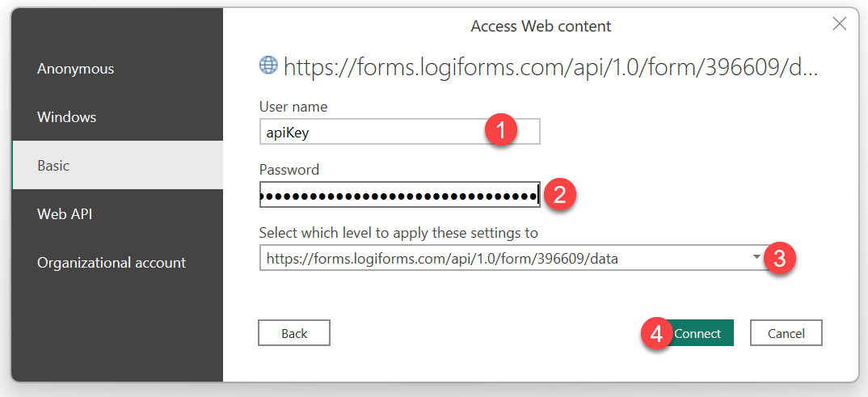Click the red step 4 marker
868x397 pixels.
(657, 333)
